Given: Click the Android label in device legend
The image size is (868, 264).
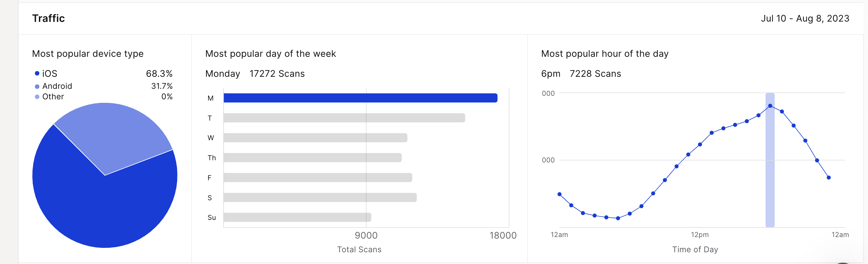Looking at the screenshot, I should click(x=57, y=86).
